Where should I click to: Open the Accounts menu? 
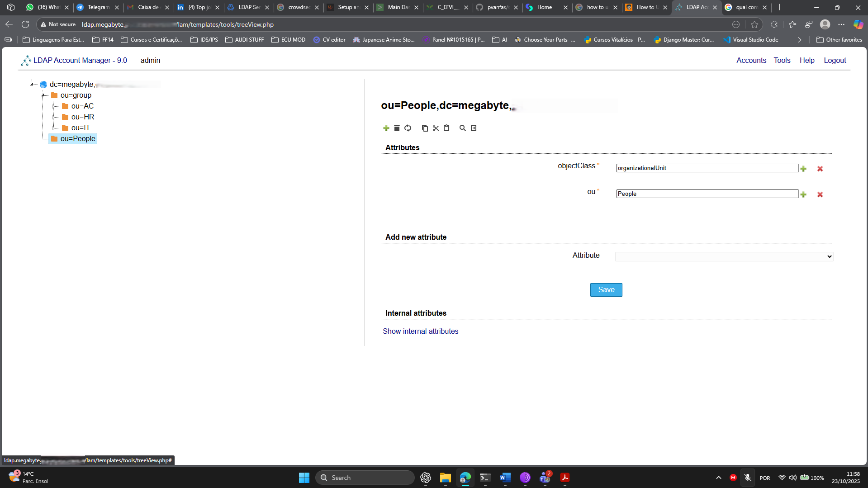pyautogui.click(x=751, y=60)
